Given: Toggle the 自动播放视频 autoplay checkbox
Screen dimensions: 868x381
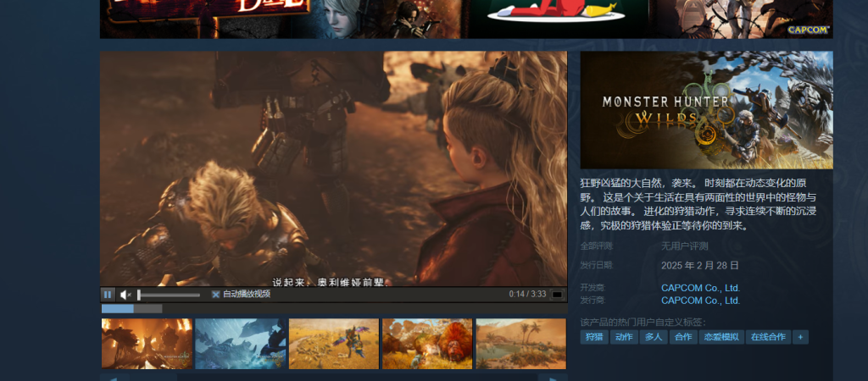Looking at the screenshot, I should pos(216,295).
